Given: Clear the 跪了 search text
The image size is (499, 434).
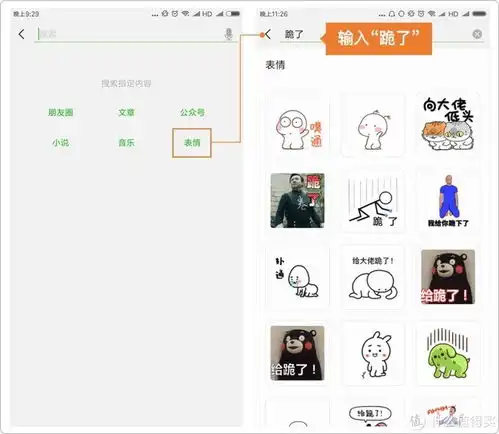Looking at the screenshot, I should tap(477, 34).
